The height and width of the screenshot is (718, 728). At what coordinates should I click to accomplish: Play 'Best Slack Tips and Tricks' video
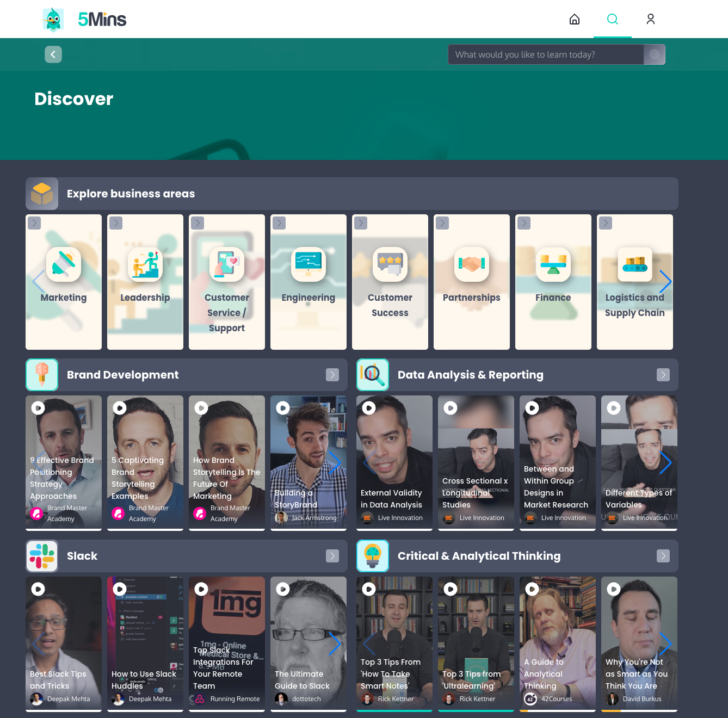click(x=38, y=589)
